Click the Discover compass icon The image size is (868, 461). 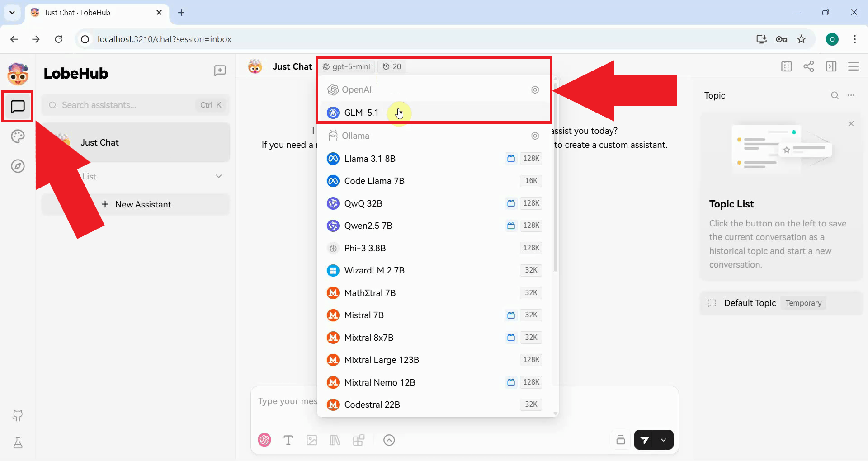[17, 166]
